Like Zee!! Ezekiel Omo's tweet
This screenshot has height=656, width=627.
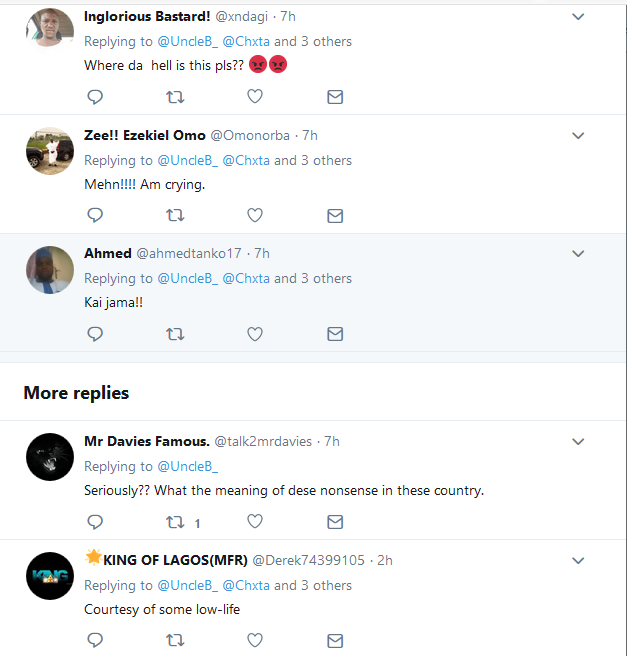pyautogui.click(x=255, y=215)
